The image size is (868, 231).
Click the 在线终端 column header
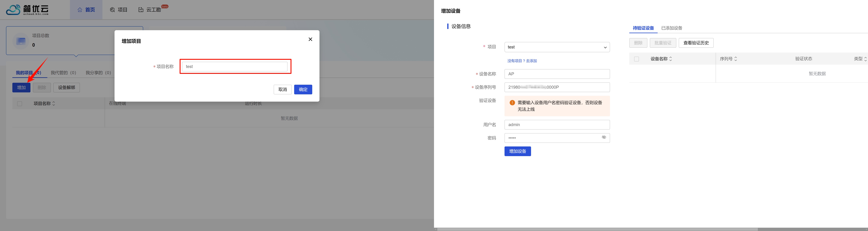click(117, 104)
